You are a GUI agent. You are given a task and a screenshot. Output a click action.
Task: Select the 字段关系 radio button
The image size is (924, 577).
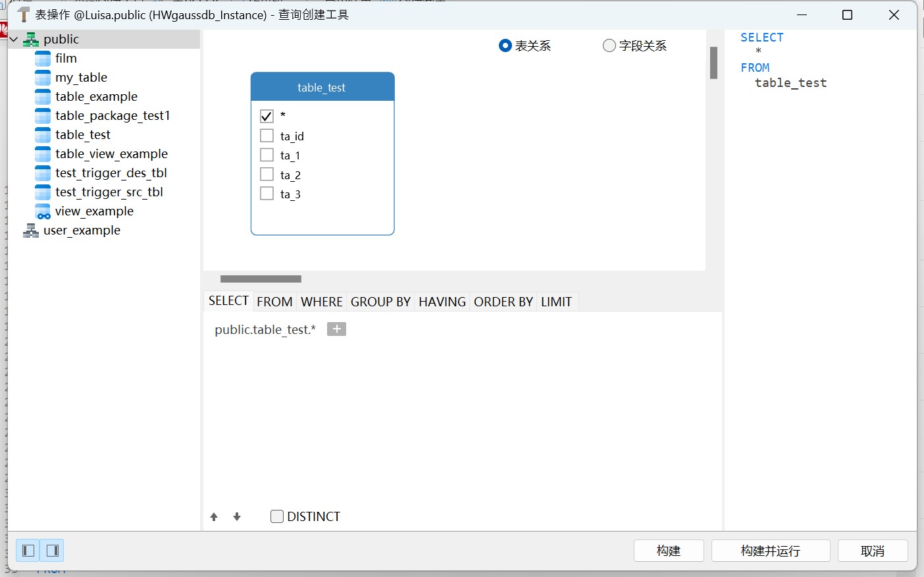(608, 45)
